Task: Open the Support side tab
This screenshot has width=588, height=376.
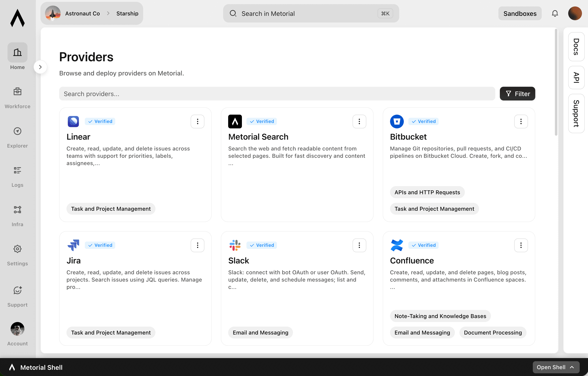Action: 576,113
